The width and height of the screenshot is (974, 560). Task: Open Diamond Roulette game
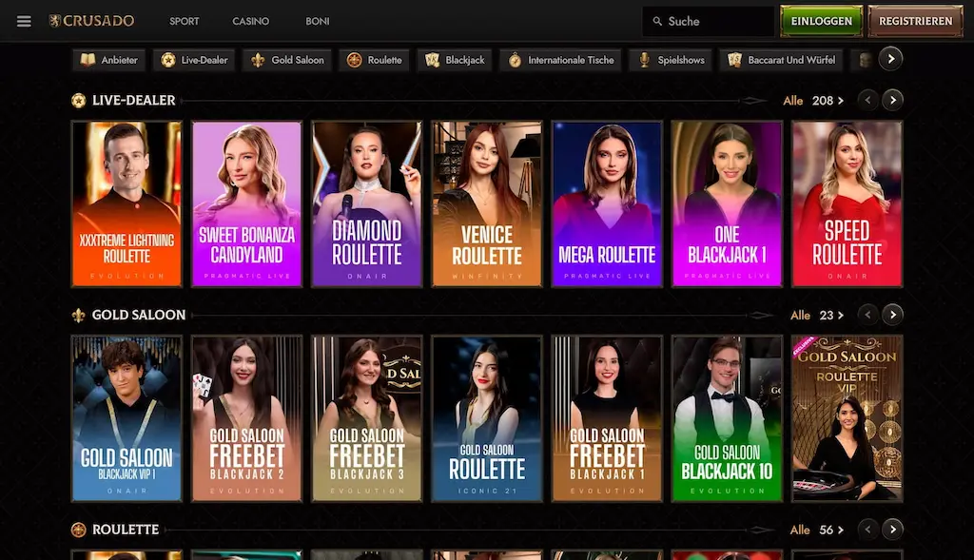point(366,203)
